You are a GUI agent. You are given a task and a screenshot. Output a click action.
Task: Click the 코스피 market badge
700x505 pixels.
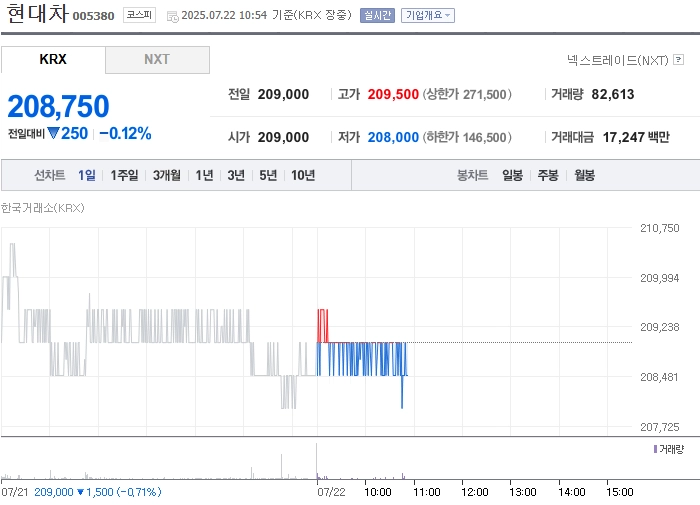point(139,15)
